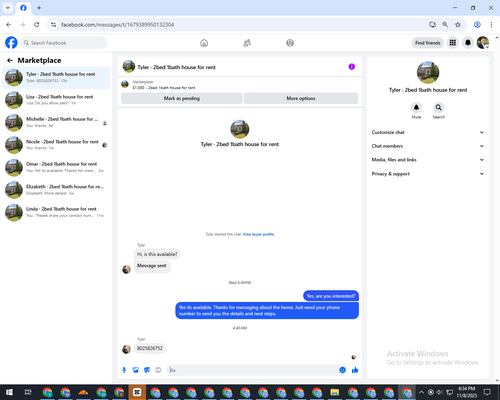Click the house thumbnail in right panel
This screenshot has height=400, width=500.
(x=428, y=72)
